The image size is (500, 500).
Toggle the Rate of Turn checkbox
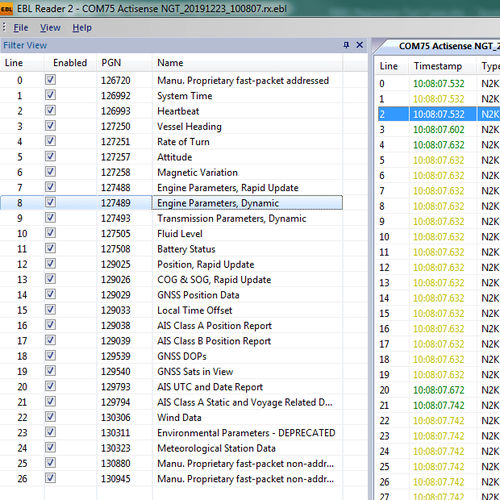point(50,141)
